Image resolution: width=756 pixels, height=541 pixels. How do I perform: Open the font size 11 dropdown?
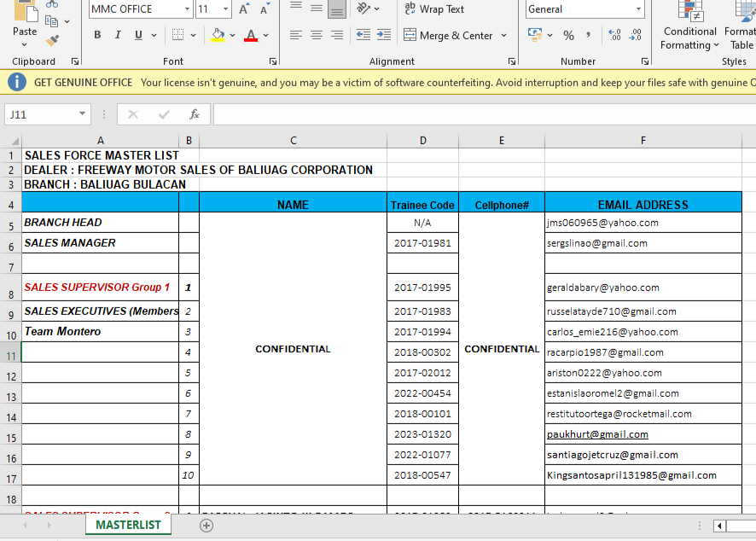pyautogui.click(x=225, y=9)
